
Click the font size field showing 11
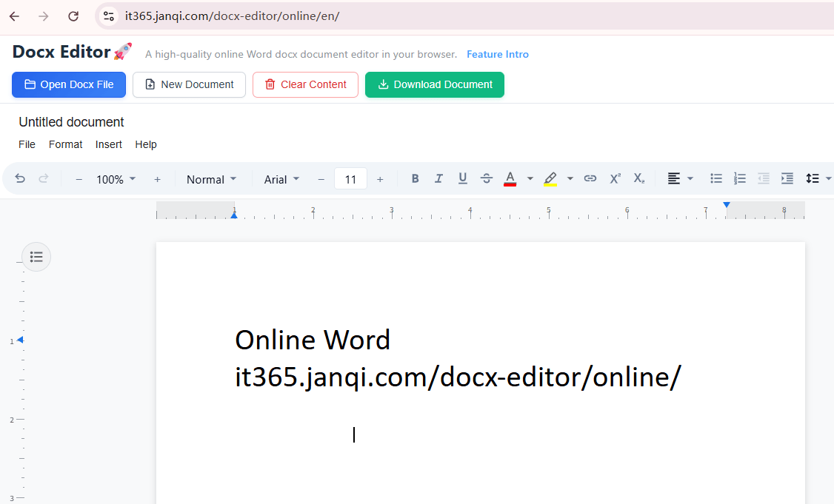click(350, 179)
